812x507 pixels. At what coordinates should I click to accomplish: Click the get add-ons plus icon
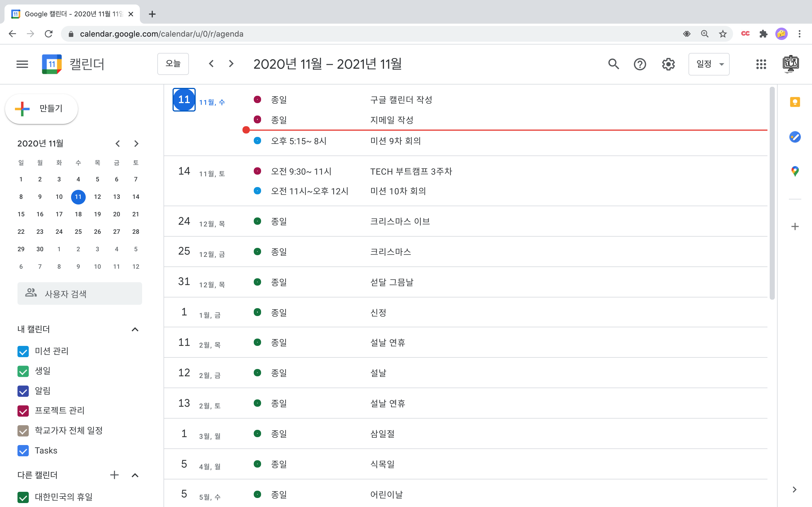pyautogui.click(x=795, y=227)
